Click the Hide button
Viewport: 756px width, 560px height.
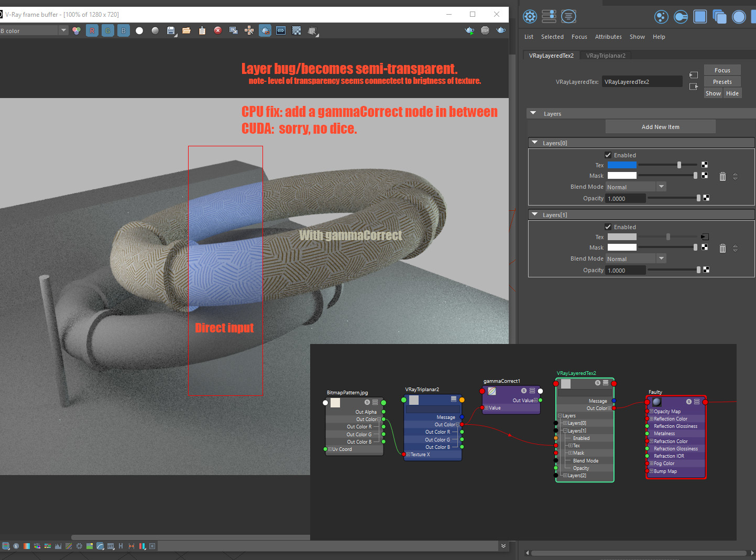point(732,93)
